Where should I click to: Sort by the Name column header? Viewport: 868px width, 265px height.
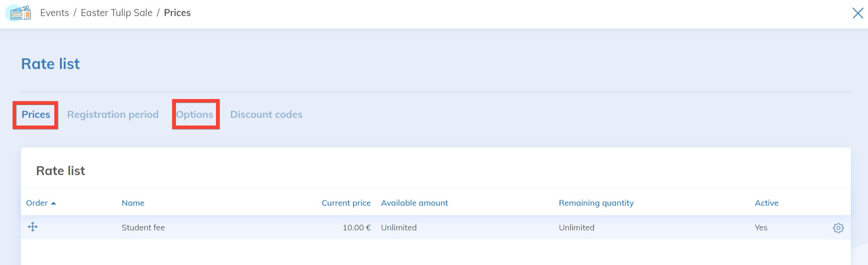[x=133, y=203]
